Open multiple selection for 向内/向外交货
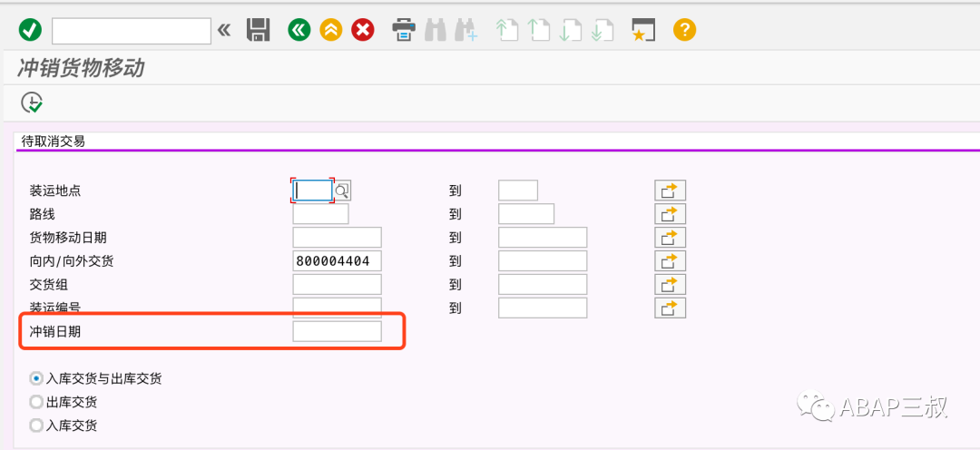Image resolution: width=980 pixels, height=450 pixels. point(670,260)
